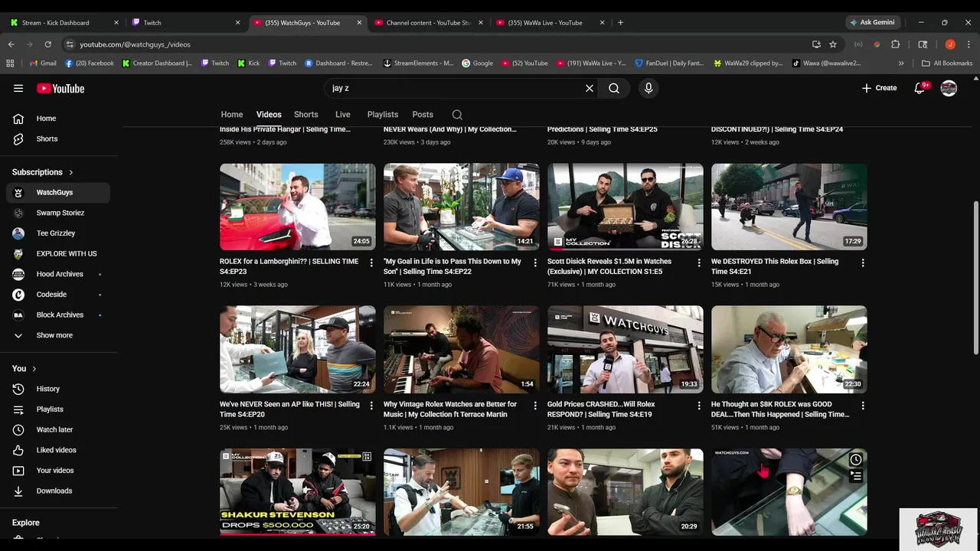The width and height of the screenshot is (980, 551).
Task: Open options for He Thought an $8K ROLEX video
Action: click(x=863, y=406)
